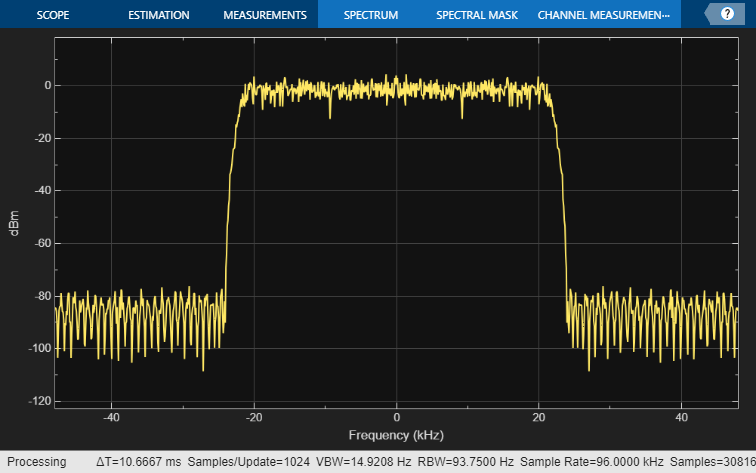Click the Samples count at status bar end
The height and width of the screenshot is (473, 756).
712,462
